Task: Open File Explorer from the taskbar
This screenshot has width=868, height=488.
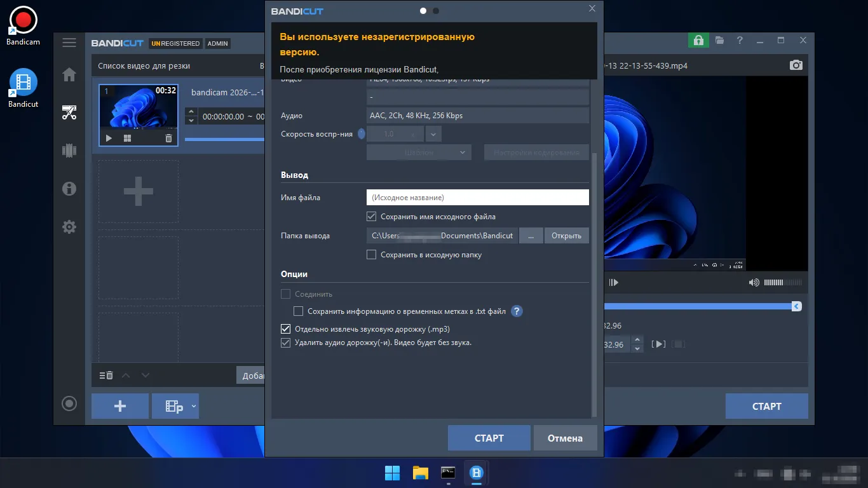Action: coord(420,473)
